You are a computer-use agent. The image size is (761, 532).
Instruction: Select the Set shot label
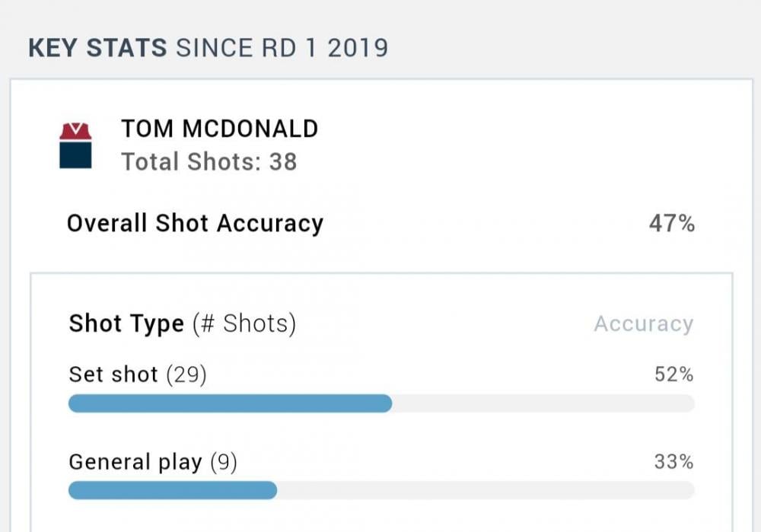[113, 374]
